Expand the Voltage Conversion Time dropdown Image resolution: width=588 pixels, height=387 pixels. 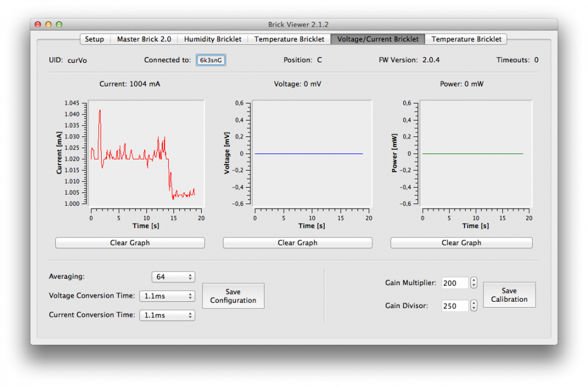(167, 296)
